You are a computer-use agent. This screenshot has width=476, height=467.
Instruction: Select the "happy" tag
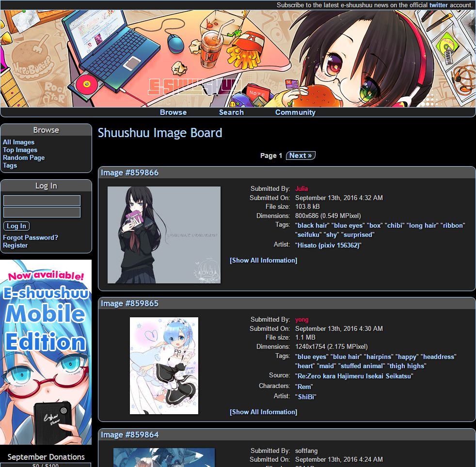point(407,357)
